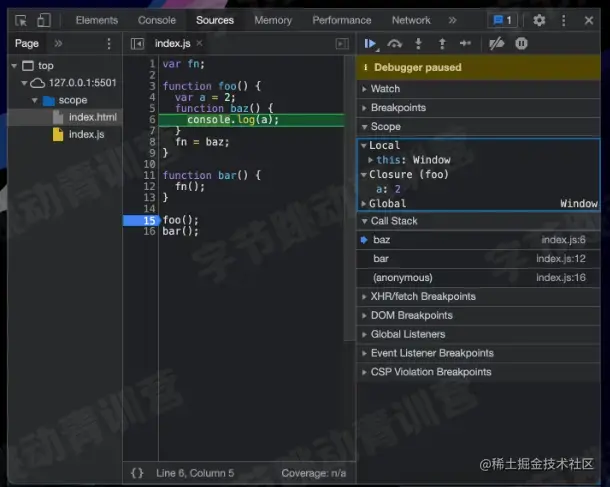Open the Memory tab
Screen dimensions: 610x487
point(273,20)
